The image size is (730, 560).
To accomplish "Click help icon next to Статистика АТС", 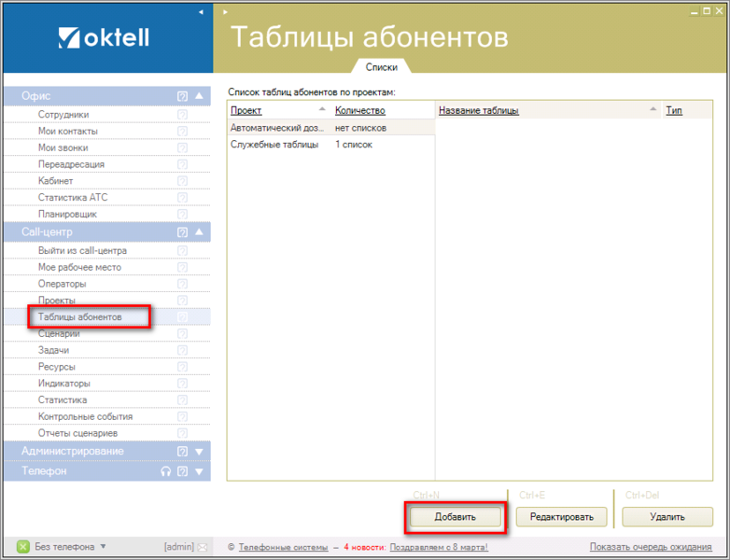I will 183,198.
